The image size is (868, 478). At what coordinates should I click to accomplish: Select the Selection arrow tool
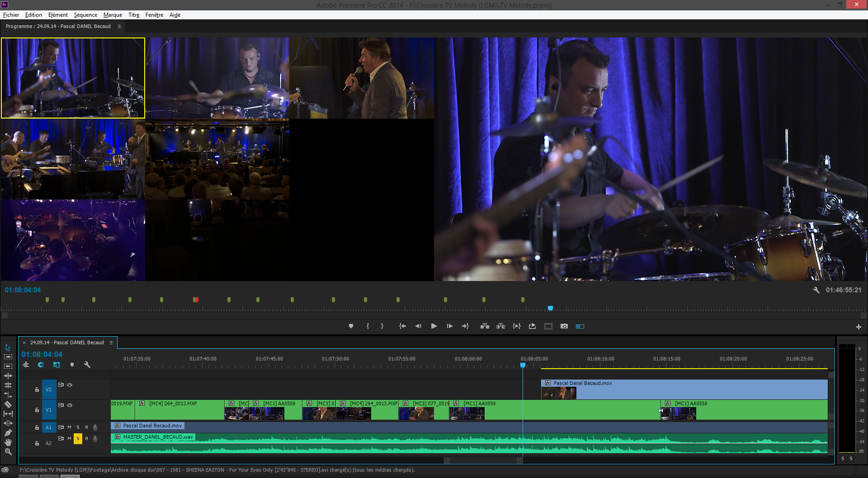(8, 347)
